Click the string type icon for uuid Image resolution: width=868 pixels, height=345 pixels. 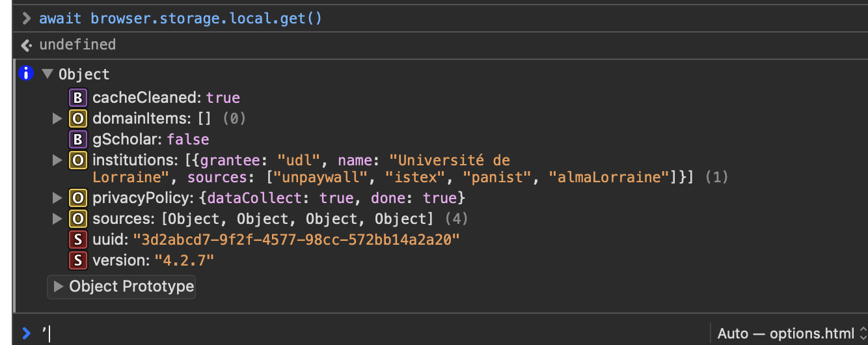pos(78,239)
